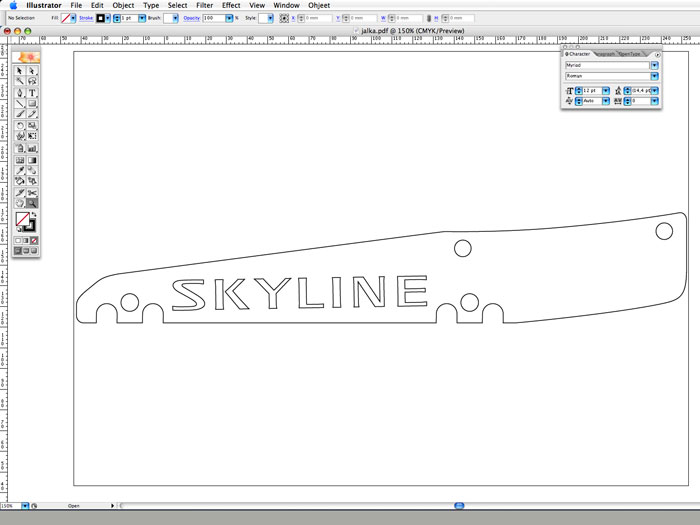700x525 pixels.
Task: Switch to Standard Screen Mode
Action: pos(18,250)
